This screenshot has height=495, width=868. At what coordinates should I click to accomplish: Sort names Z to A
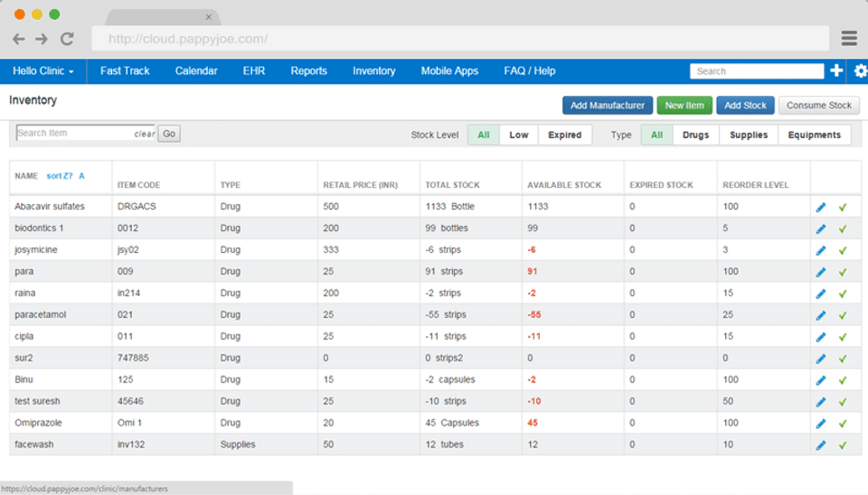point(65,176)
